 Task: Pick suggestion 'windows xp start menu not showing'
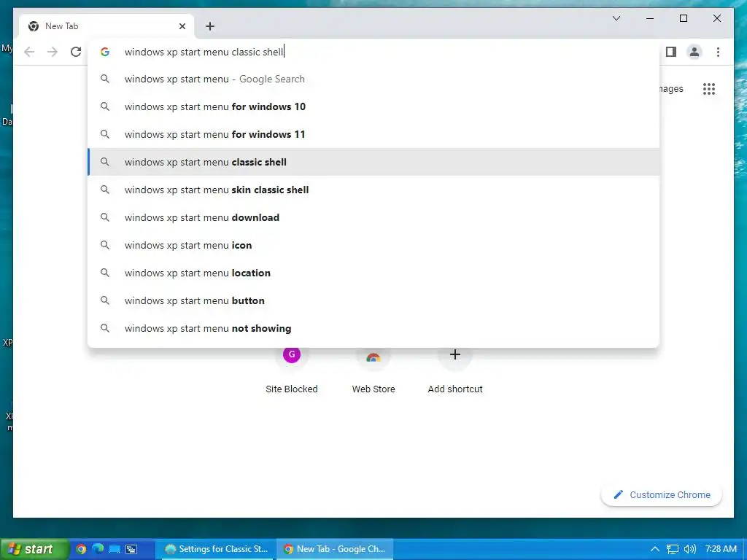[373, 328]
